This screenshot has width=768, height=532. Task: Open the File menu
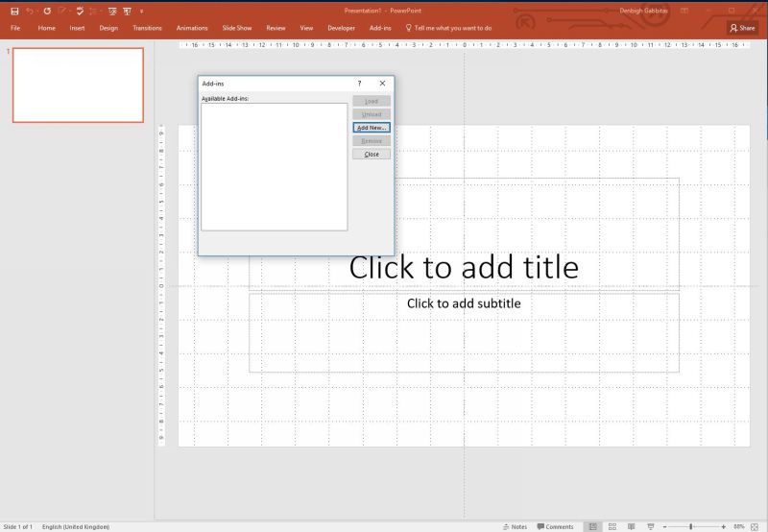15,28
